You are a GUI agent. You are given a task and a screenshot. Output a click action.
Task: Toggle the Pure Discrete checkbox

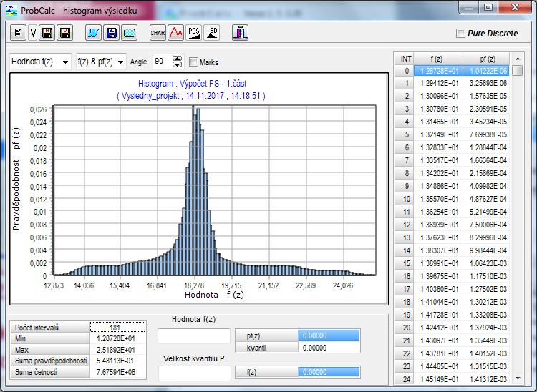(461, 34)
